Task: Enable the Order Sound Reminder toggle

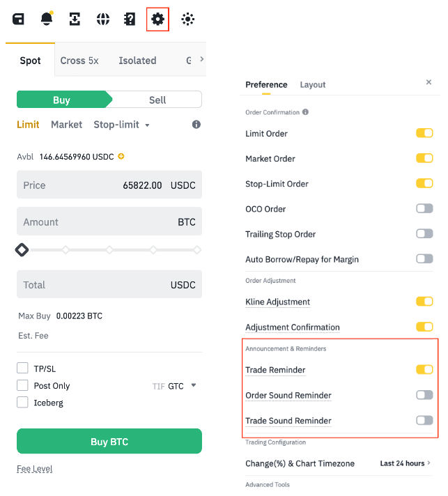Action: (x=424, y=395)
